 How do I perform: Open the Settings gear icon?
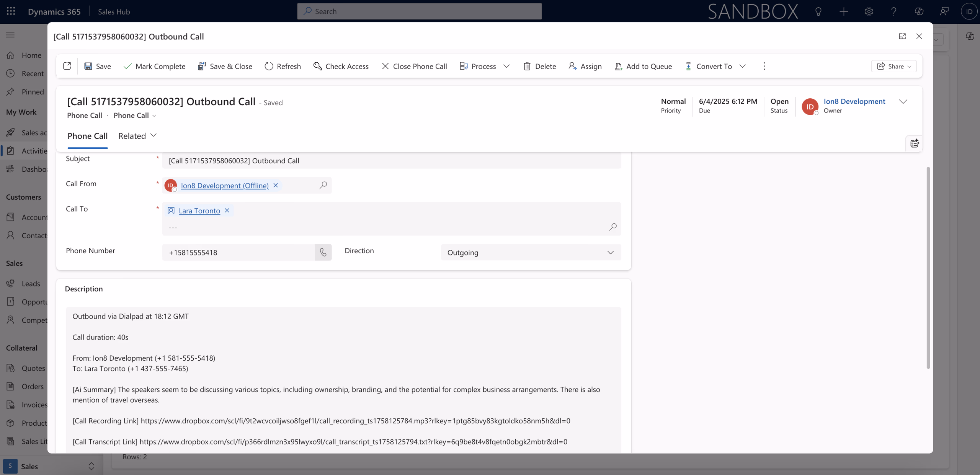pyautogui.click(x=869, y=11)
